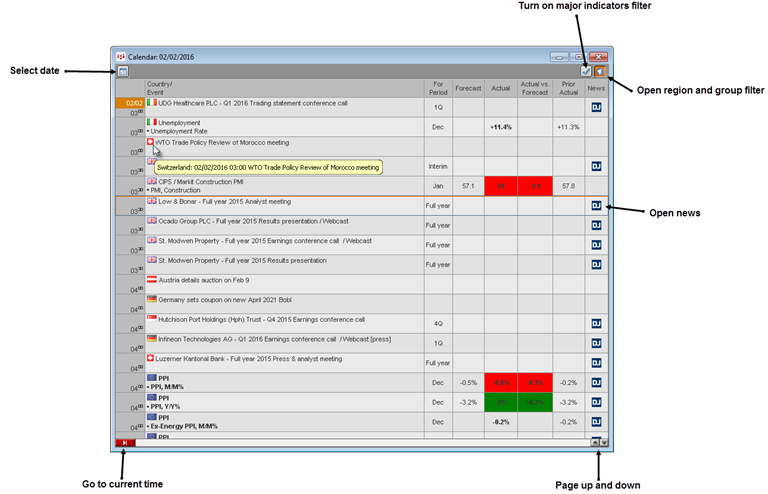Page up using bottom-right arrow

pos(595,442)
